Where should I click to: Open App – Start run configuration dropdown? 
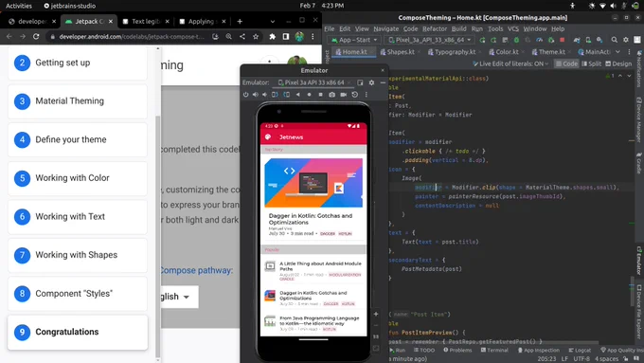click(354, 40)
